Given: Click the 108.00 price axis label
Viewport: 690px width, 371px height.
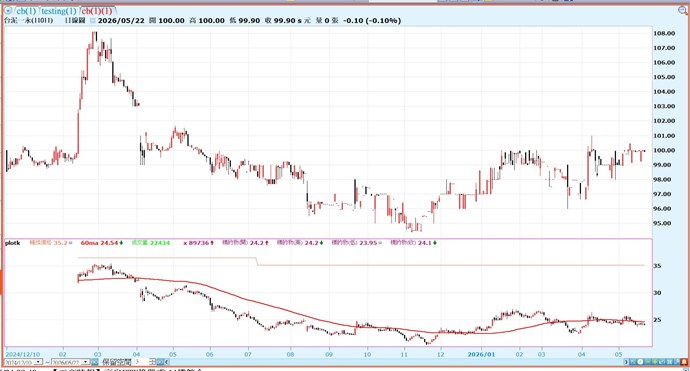Looking at the screenshot, I should coord(664,33).
